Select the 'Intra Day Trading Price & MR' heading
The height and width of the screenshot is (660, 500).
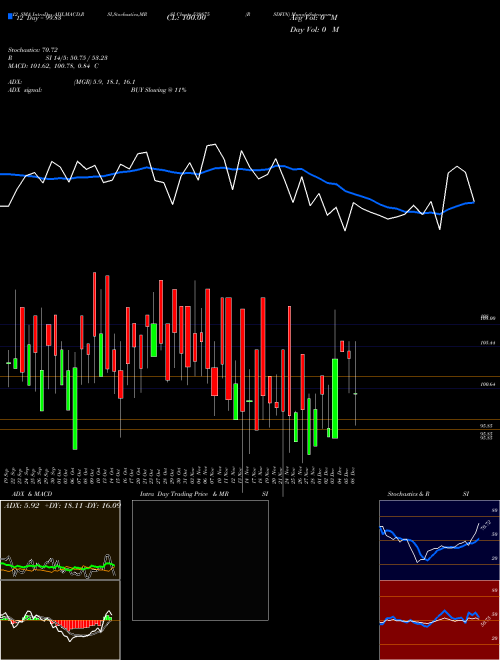184,494
